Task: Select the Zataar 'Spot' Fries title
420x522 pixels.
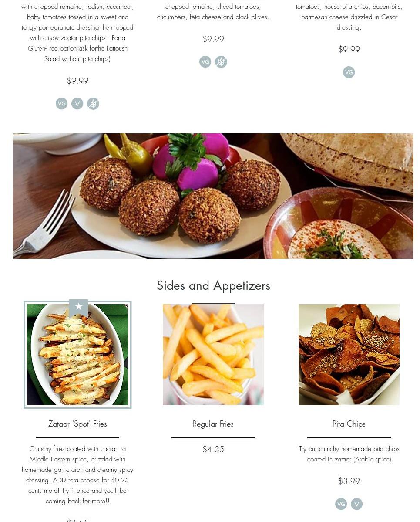Action: (77, 424)
